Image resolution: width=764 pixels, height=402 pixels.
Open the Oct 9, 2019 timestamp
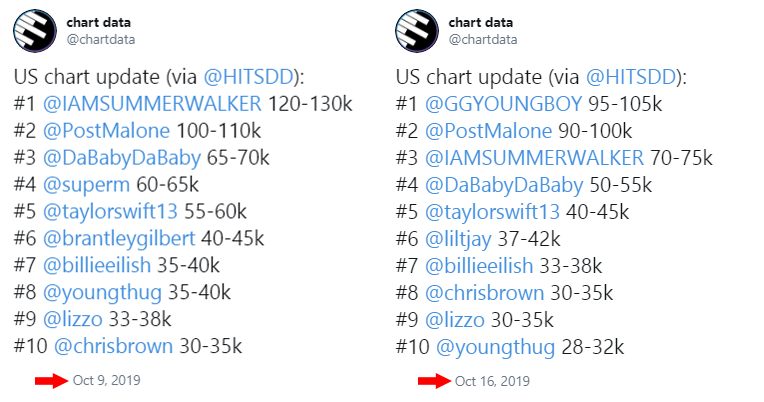[x=107, y=380]
